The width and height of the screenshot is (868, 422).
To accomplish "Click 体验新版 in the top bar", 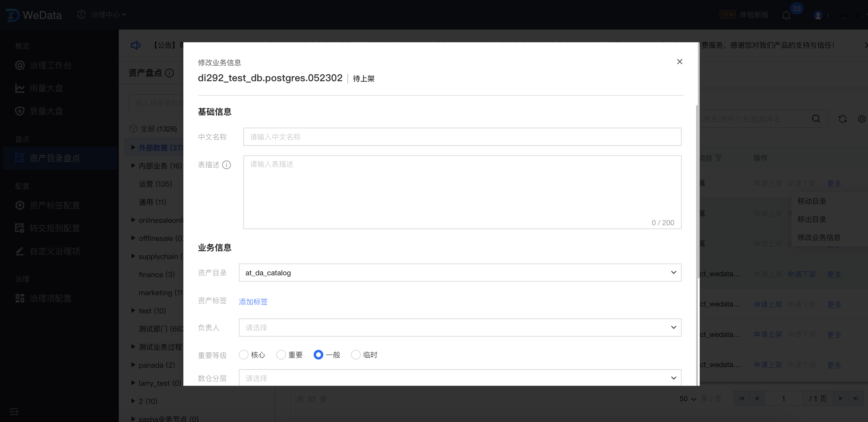I will [x=754, y=15].
